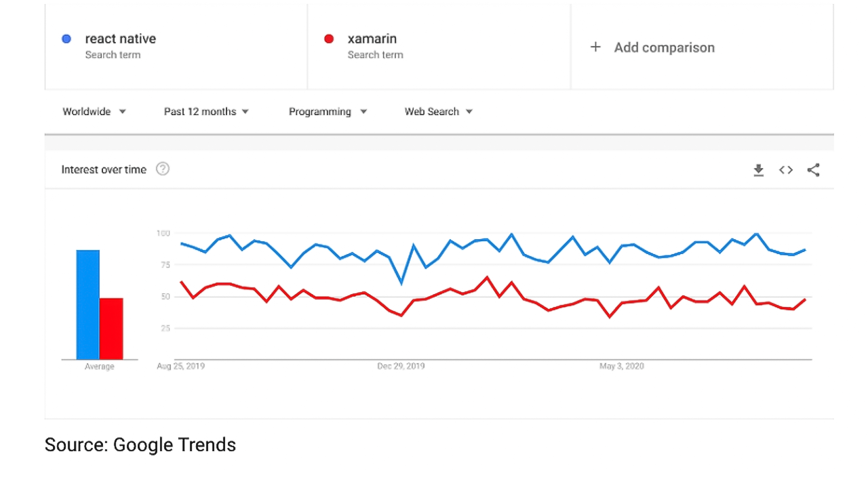Viewport: 868px width, 481px height.
Task: Click the red Average bar
Action: [x=113, y=327]
